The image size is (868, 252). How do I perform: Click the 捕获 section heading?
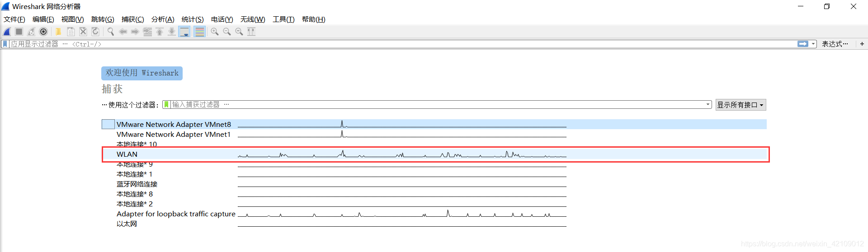[112, 89]
